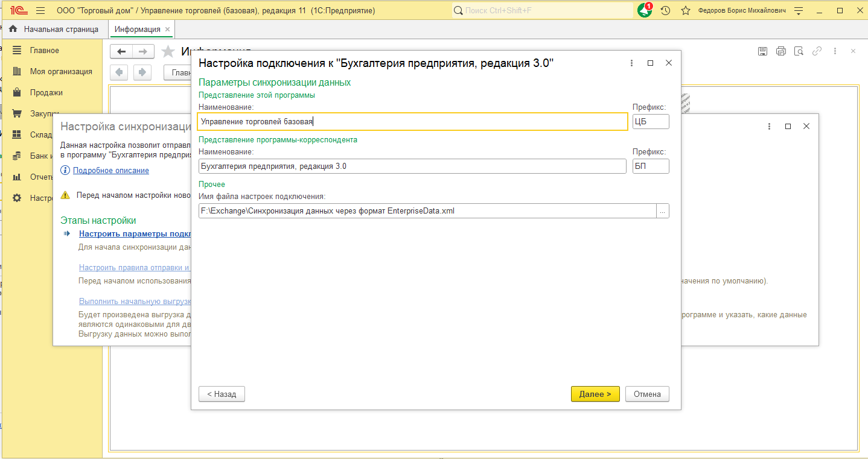Click this program's Наименование field
Viewport: 868px width, 459px height.
point(413,122)
